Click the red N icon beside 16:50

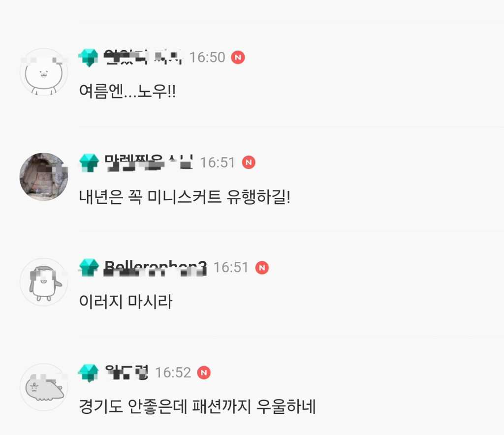tap(238, 58)
